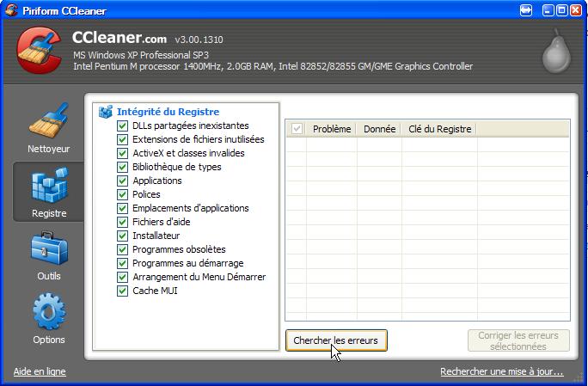
Task: Open the Outils toolbox icon
Action: click(49, 248)
